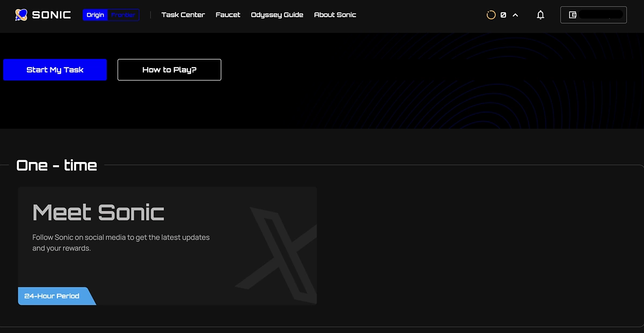
Task: Click the Start My Task button
Action: [x=55, y=70]
